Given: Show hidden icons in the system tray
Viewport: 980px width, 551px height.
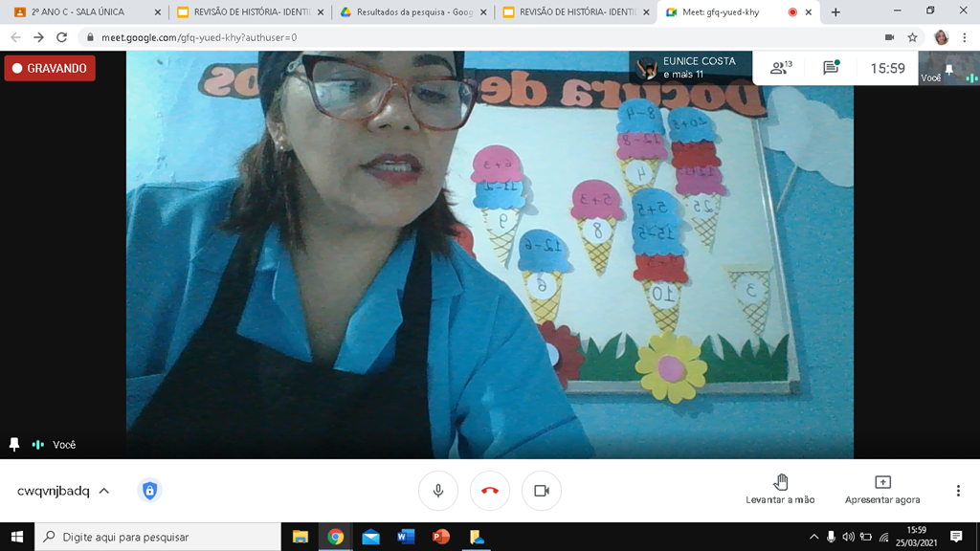Looking at the screenshot, I should coord(813,537).
